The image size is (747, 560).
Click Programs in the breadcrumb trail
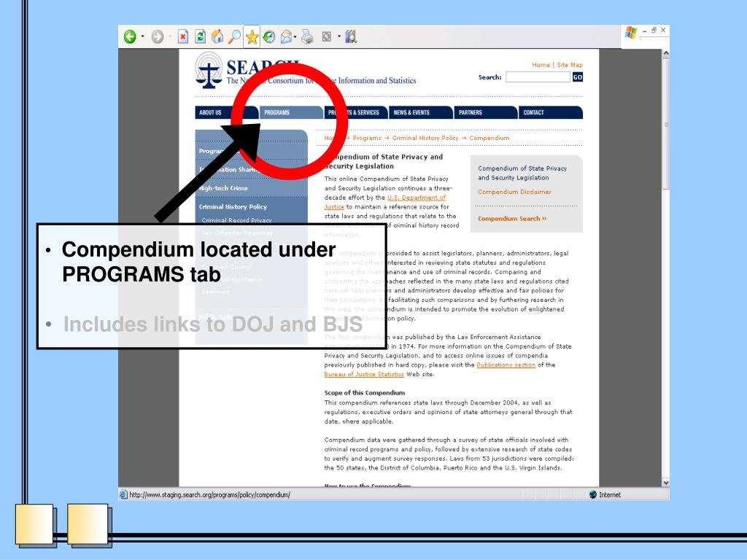(367, 138)
